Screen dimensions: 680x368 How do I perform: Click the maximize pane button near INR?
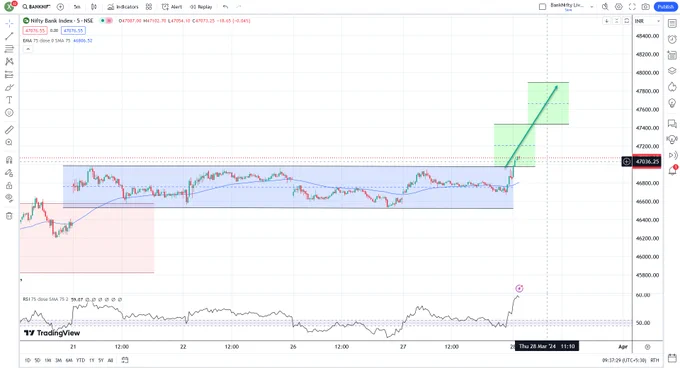point(627,21)
